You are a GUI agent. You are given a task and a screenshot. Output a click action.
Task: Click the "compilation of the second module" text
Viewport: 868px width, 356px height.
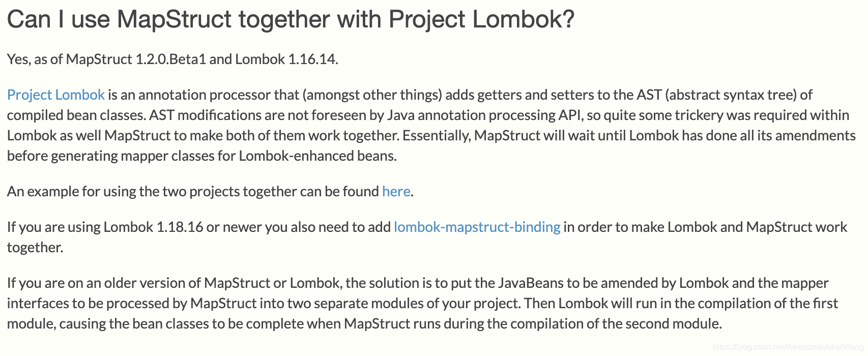(616, 323)
